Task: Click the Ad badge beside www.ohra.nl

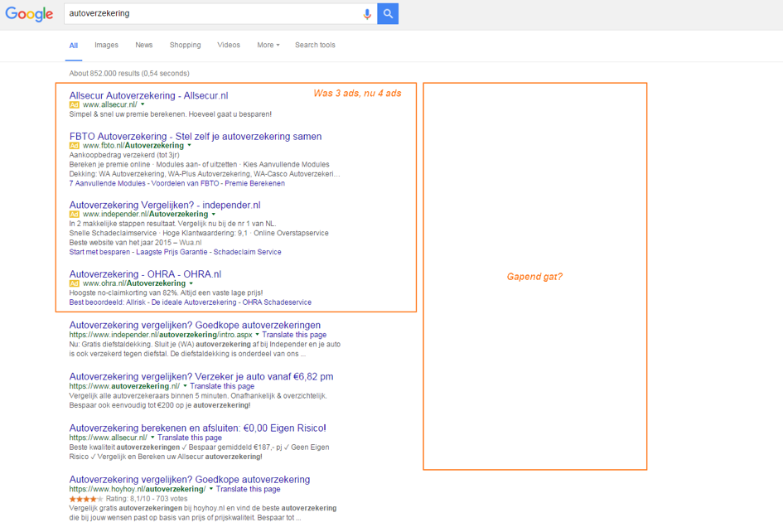Action: point(74,283)
